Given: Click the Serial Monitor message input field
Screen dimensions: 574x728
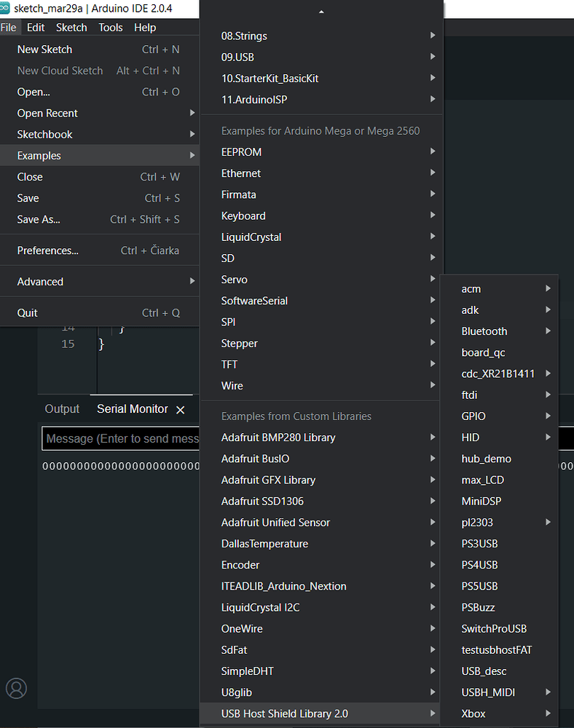Looking at the screenshot, I should [120, 438].
